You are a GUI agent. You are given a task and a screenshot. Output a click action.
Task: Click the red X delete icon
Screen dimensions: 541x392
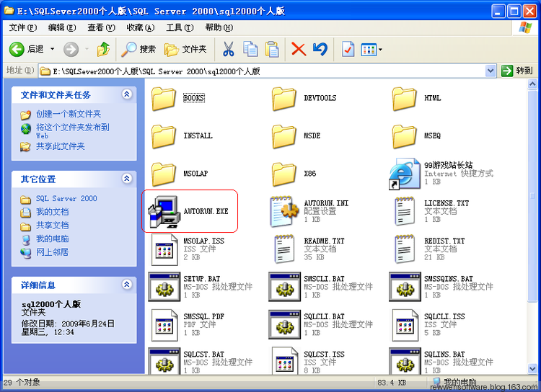coord(299,49)
